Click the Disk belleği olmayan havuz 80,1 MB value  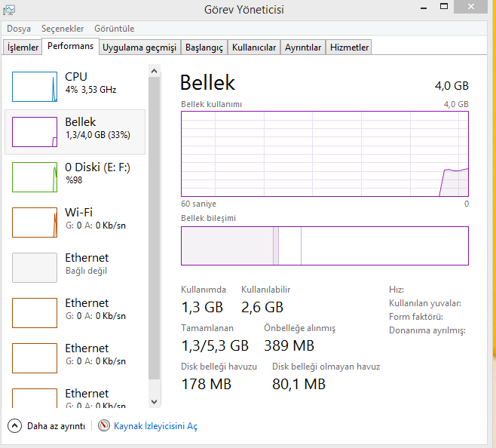pos(299,385)
